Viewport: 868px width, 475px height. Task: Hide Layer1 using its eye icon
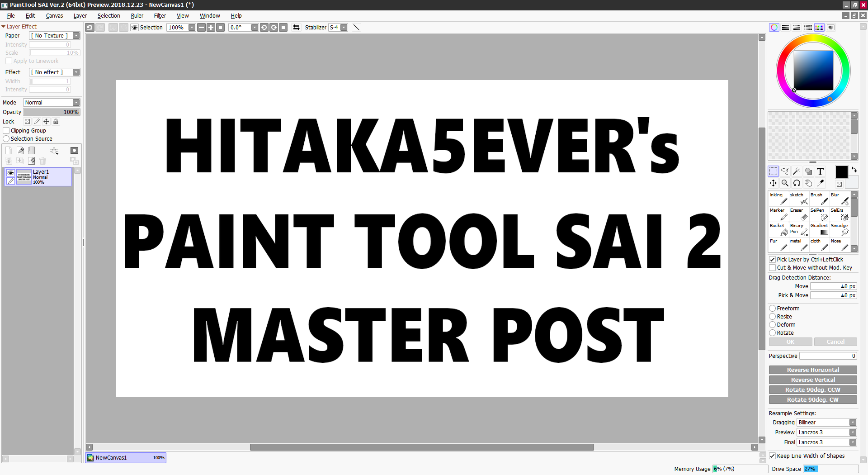coord(10,173)
